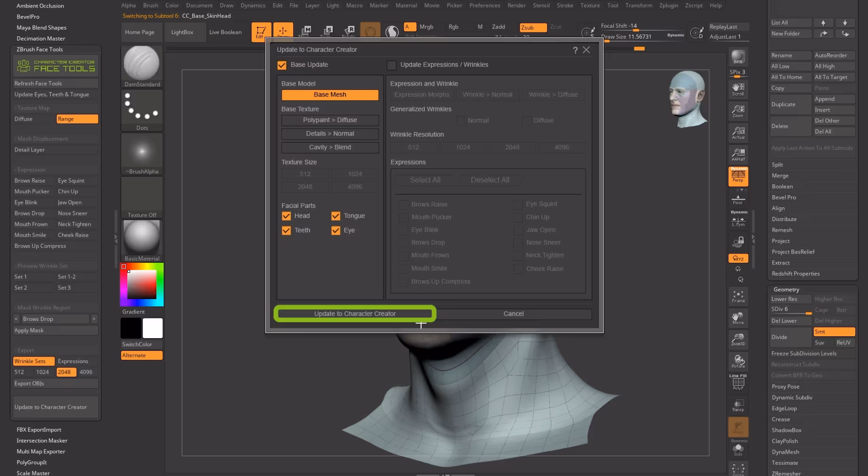Expand the Dynamic Subdiv section
The image size is (868, 476).
[792, 397]
